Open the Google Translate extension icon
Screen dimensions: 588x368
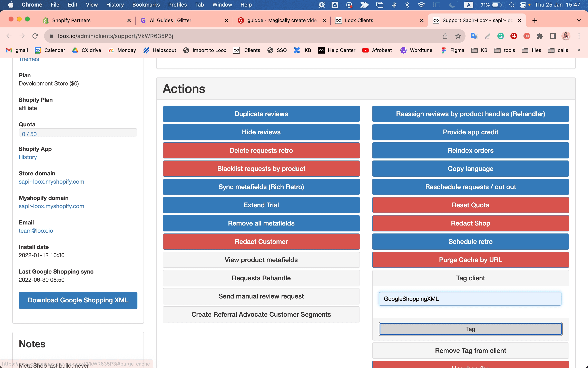pos(474,36)
